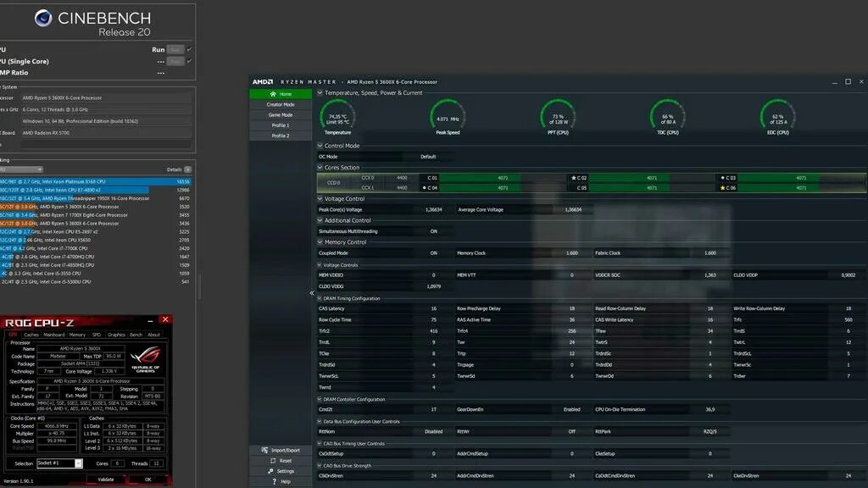Maximize the Ryzen Master window

848,82
